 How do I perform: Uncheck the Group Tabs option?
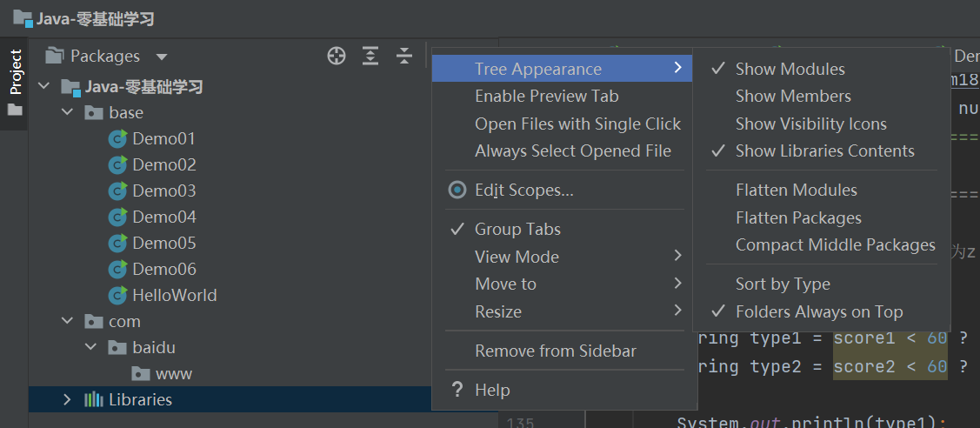tap(517, 230)
